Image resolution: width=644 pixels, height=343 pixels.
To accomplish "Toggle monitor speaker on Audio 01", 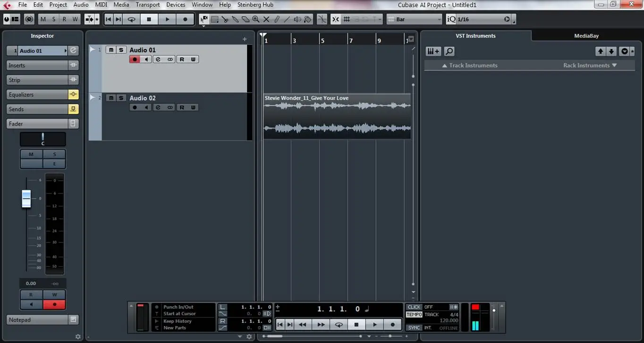I will click(146, 59).
